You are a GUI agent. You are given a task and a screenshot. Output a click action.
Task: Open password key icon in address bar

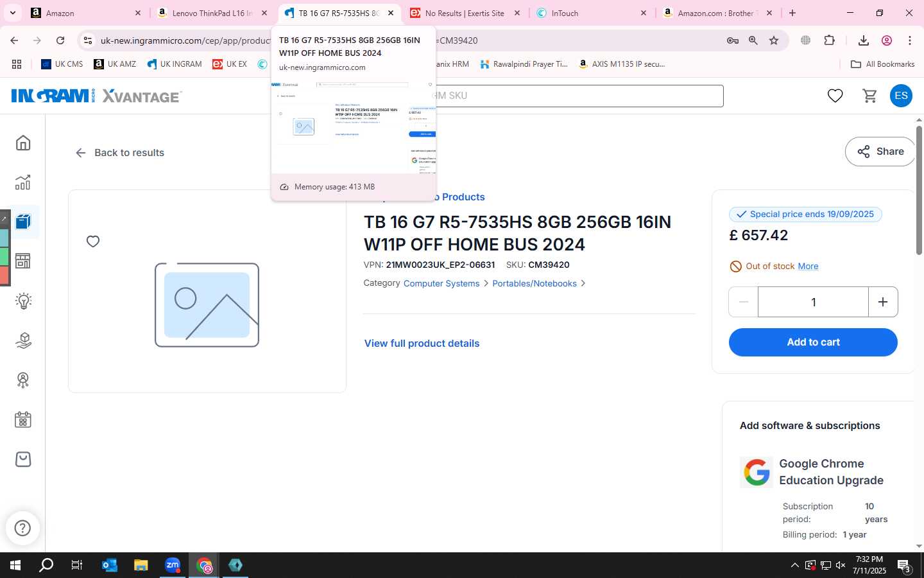[732, 40]
